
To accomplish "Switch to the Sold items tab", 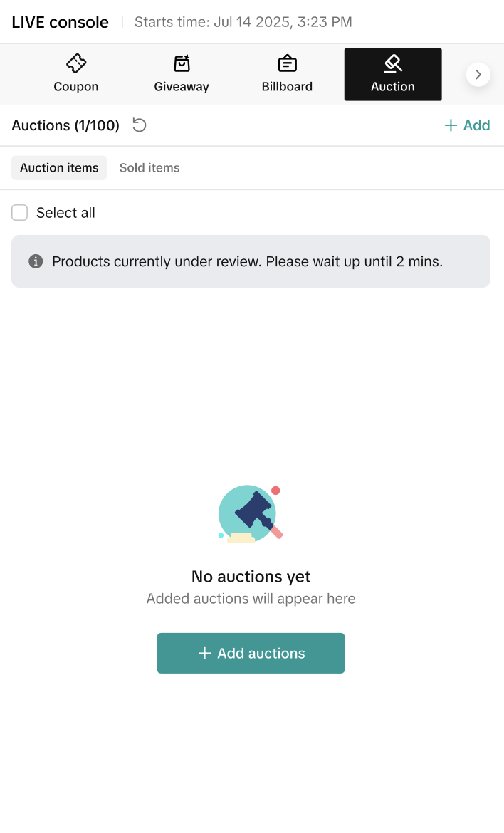I will click(149, 168).
